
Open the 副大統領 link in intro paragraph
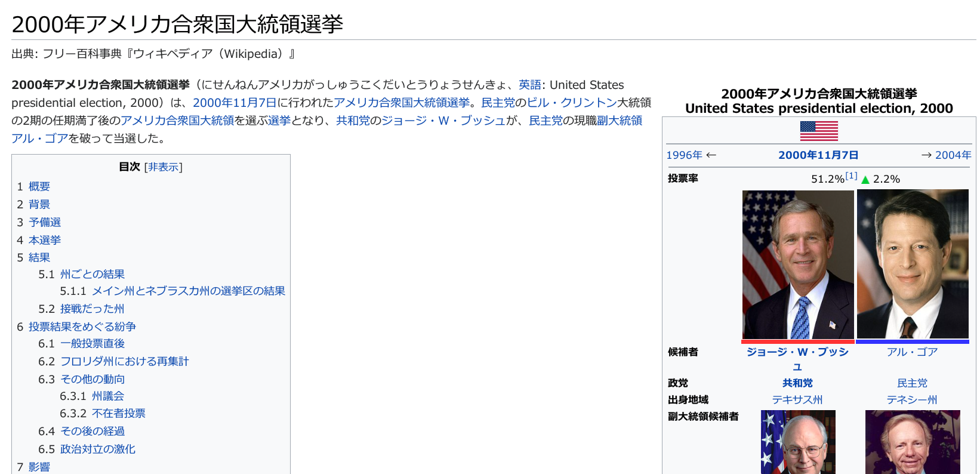click(x=620, y=121)
